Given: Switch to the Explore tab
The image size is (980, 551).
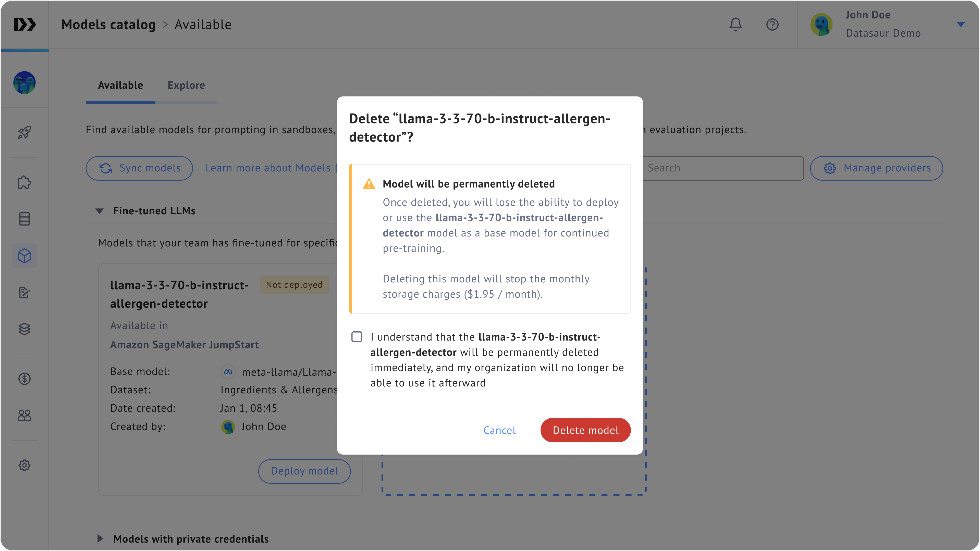Looking at the screenshot, I should (x=186, y=85).
